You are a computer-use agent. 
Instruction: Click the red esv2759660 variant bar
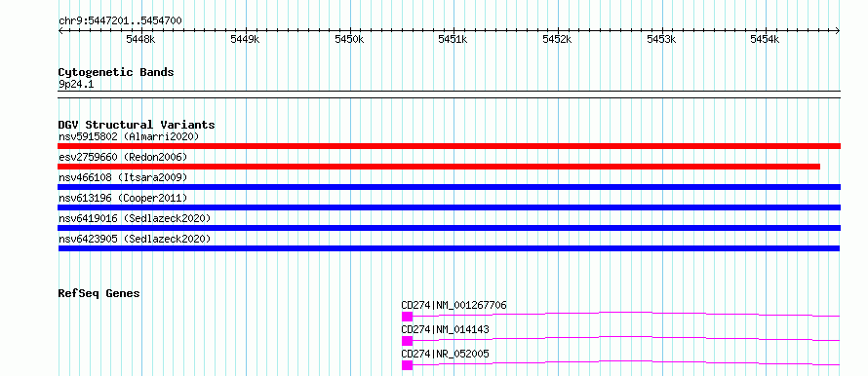click(x=439, y=167)
